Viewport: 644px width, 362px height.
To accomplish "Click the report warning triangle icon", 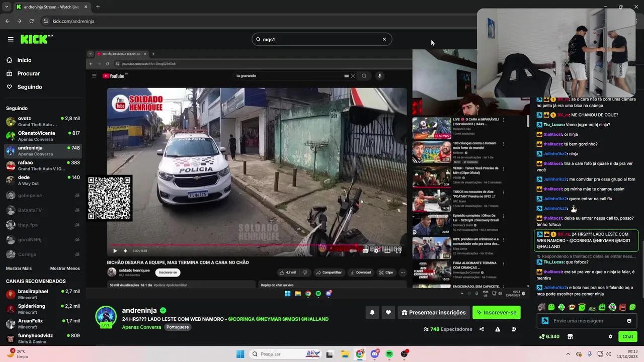I will [498, 329].
